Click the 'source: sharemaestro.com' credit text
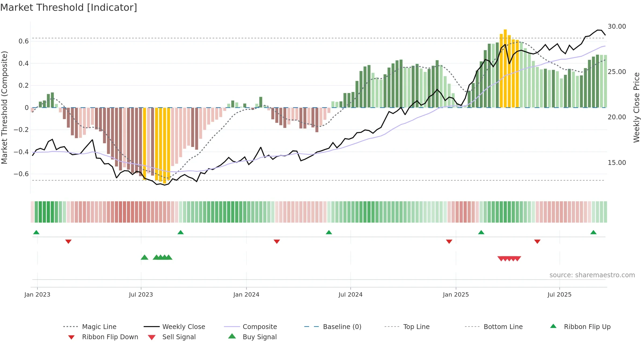The height and width of the screenshot is (362, 644). click(592, 275)
